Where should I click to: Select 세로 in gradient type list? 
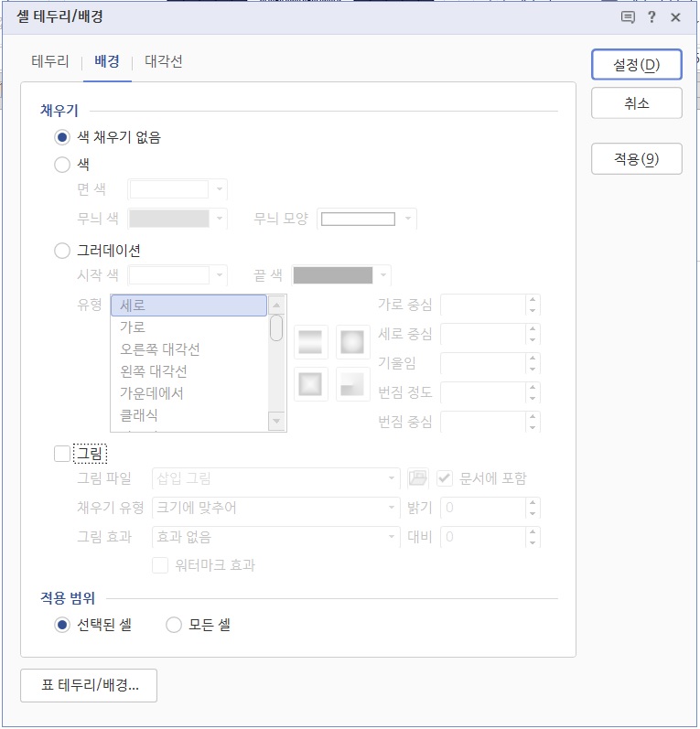coord(188,306)
